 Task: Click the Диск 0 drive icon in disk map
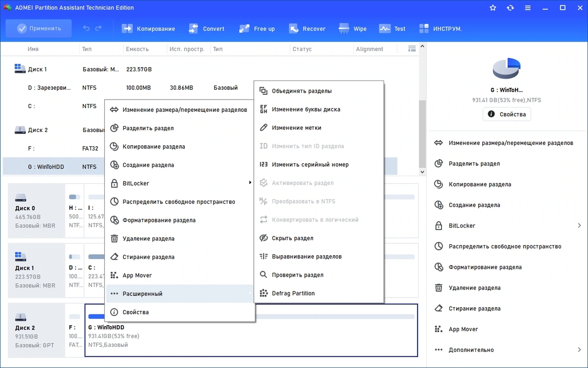tap(20, 197)
